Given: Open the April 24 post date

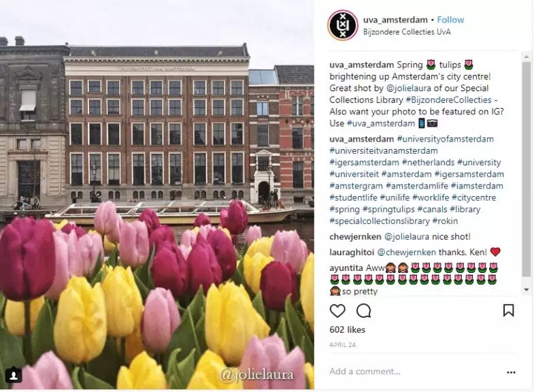Looking at the screenshot, I should (342, 344).
